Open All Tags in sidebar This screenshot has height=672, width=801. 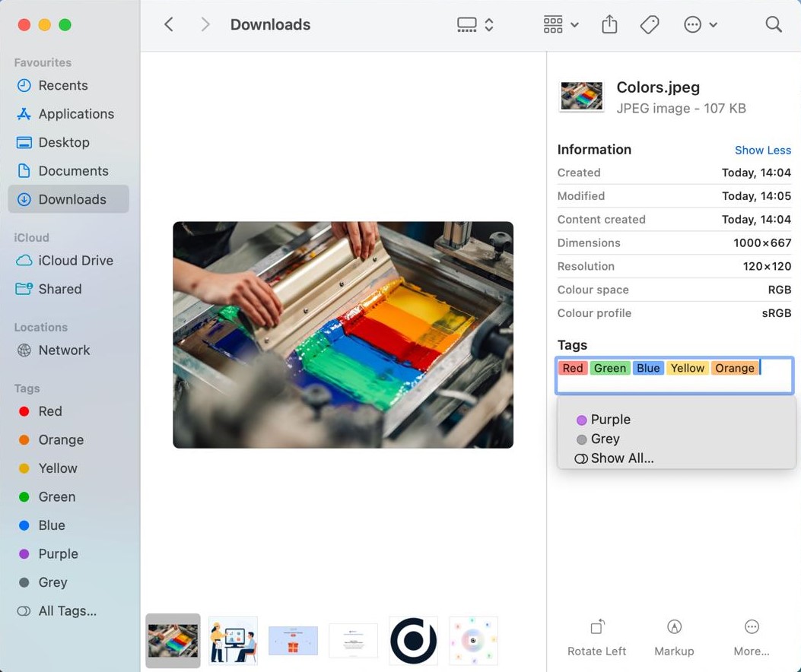67,611
